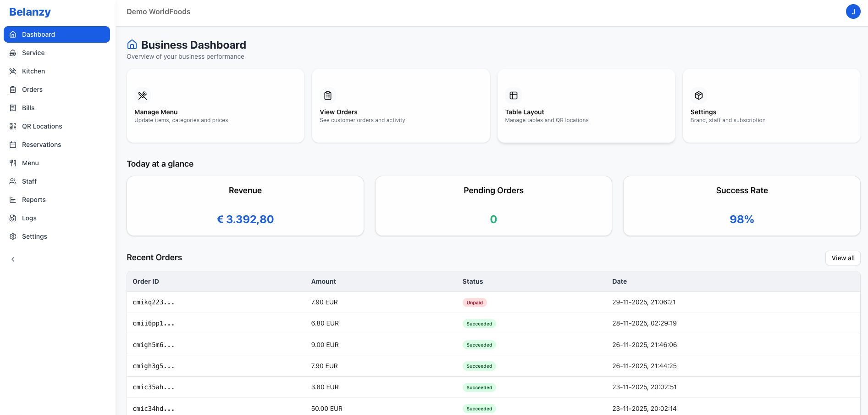Click the 98% Success Rate value
Viewport: 868px width, 415px height.
pos(742,219)
